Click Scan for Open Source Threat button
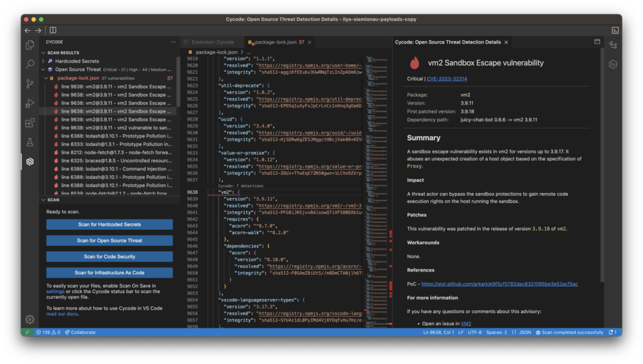 pyautogui.click(x=109, y=241)
